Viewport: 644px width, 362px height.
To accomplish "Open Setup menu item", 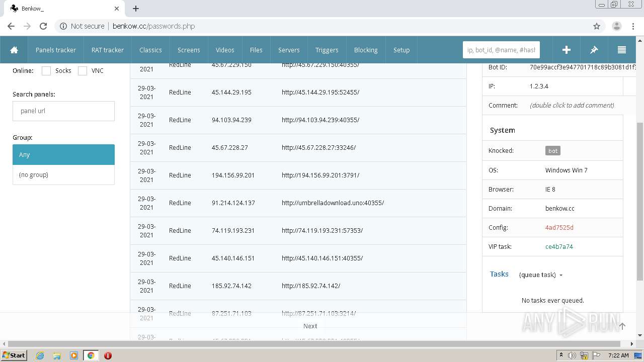I will pyautogui.click(x=401, y=50).
